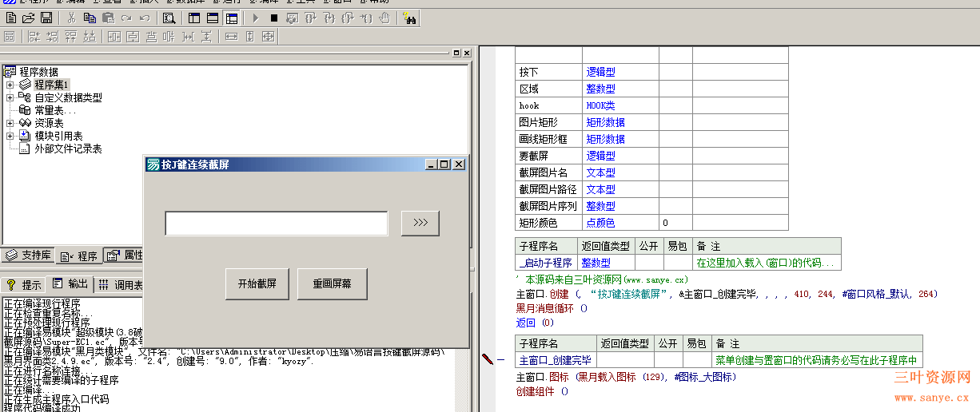Click the make-same-height icon
Viewport: 980px width, 412px height.
point(249,36)
